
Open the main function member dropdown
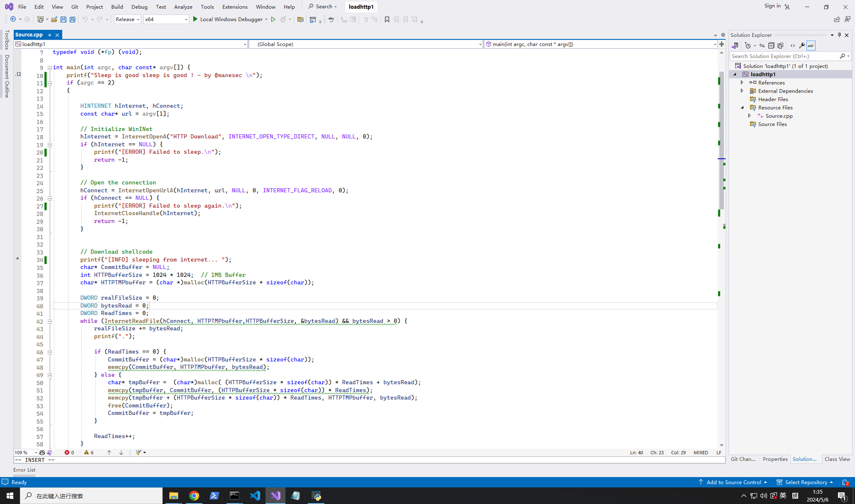601,44
